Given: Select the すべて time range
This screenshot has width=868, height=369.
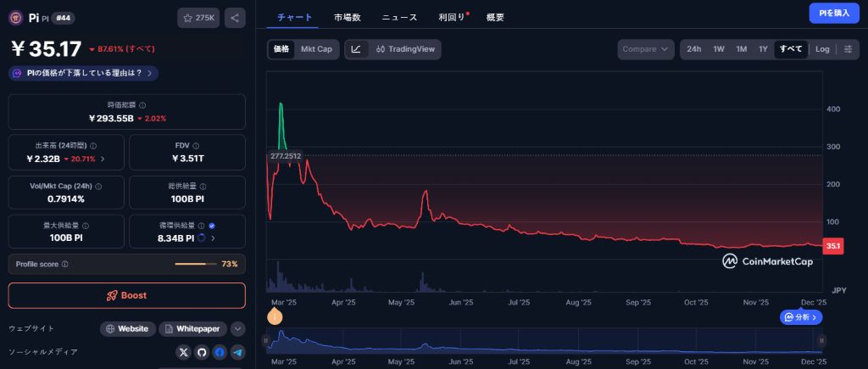Looking at the screenshot, I should (x=791, y=49).
